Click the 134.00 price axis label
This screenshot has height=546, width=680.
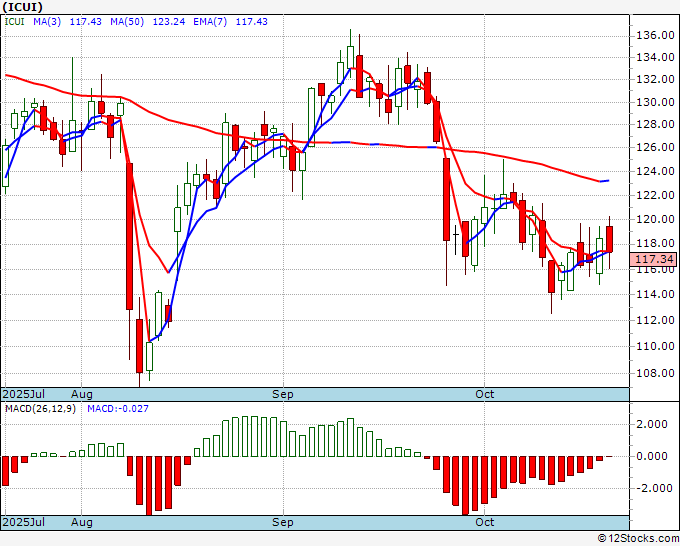click(x=655, y=57)
